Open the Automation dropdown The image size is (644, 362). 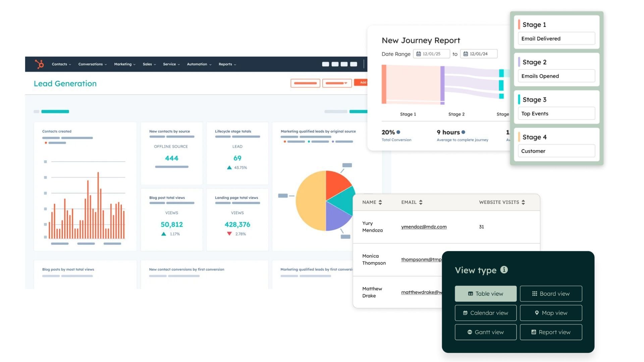(x=199, y=64)
